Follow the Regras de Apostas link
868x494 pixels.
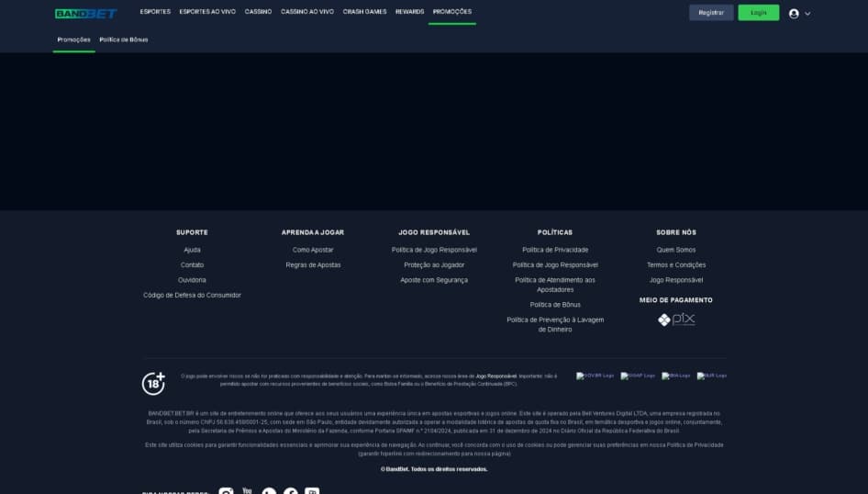point(313,265)
